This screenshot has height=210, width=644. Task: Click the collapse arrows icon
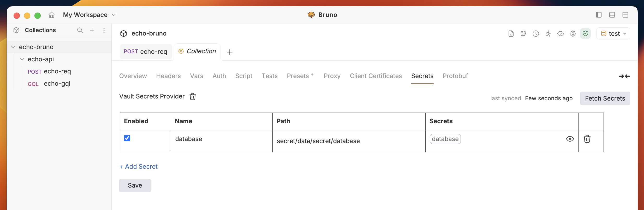point(624,76)
